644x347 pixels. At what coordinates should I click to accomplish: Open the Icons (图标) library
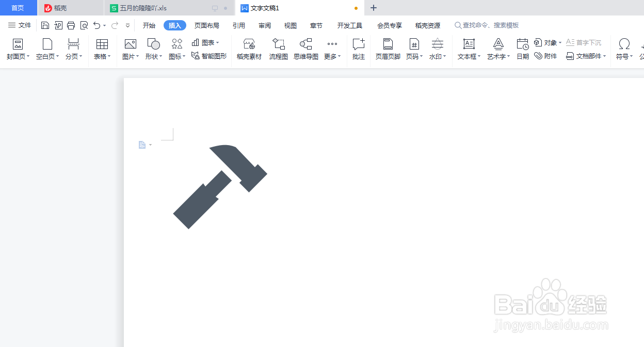click(177, 50)
